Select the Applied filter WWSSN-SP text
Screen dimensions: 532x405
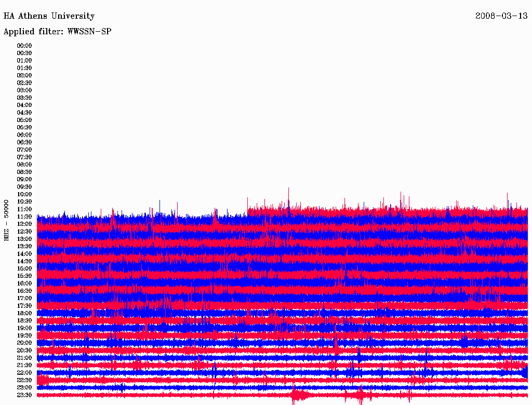57,32
